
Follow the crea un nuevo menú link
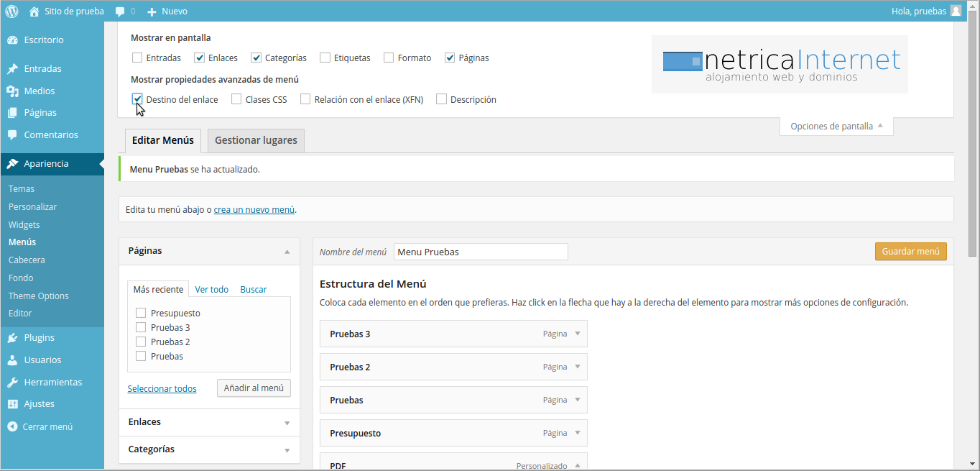pos(254,210)
